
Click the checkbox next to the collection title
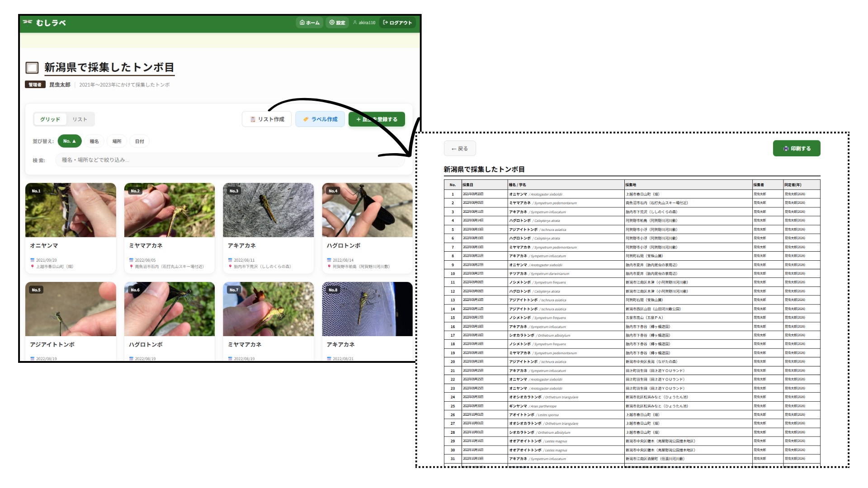click(x=32, y=68)
